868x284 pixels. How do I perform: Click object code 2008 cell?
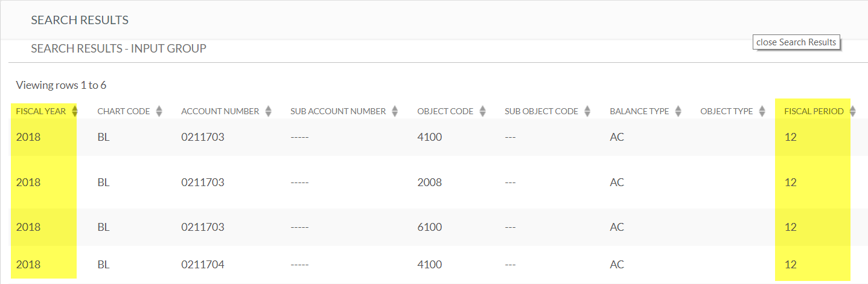[x=430, y=182]
